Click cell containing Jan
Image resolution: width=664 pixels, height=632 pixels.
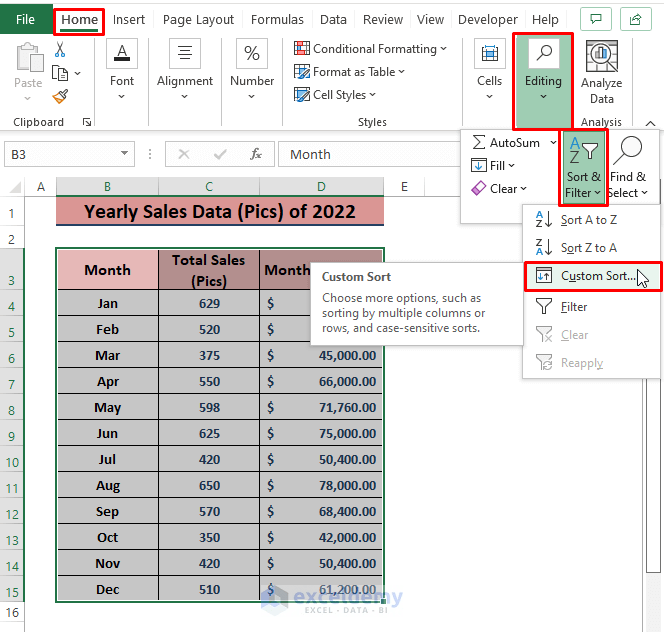108,303
